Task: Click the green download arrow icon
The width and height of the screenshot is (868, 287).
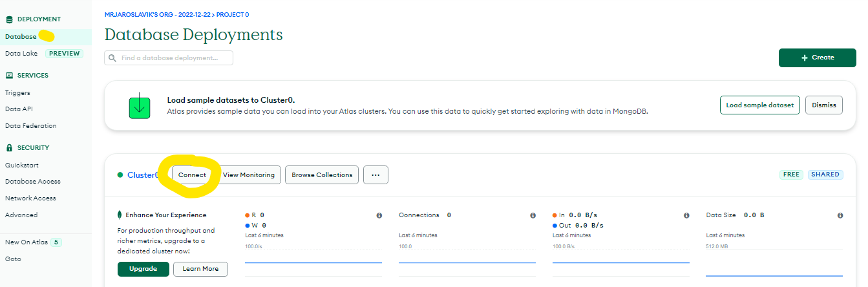Action: 140,105
